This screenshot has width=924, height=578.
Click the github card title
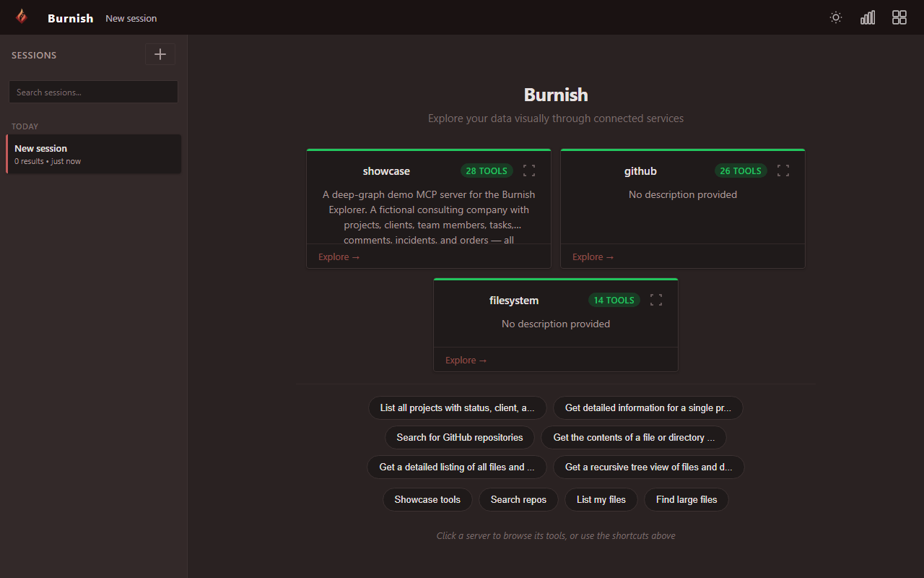[x=640, y=171]
